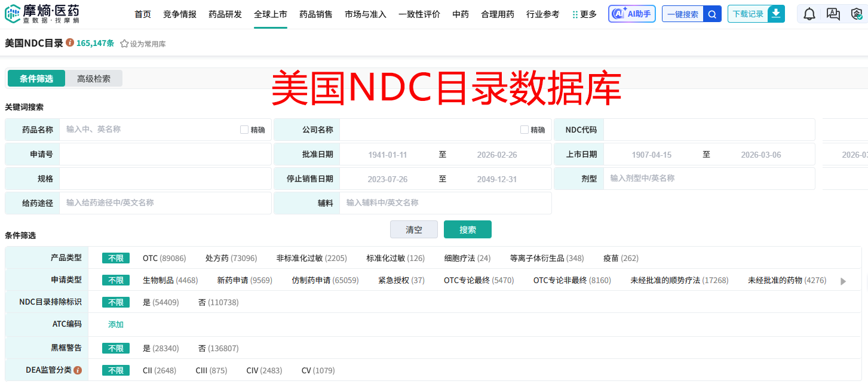The width and height of the screenshot is (868, 390).
Task: Open 停止销售日期 start date picker
Action: click(388, 179)
